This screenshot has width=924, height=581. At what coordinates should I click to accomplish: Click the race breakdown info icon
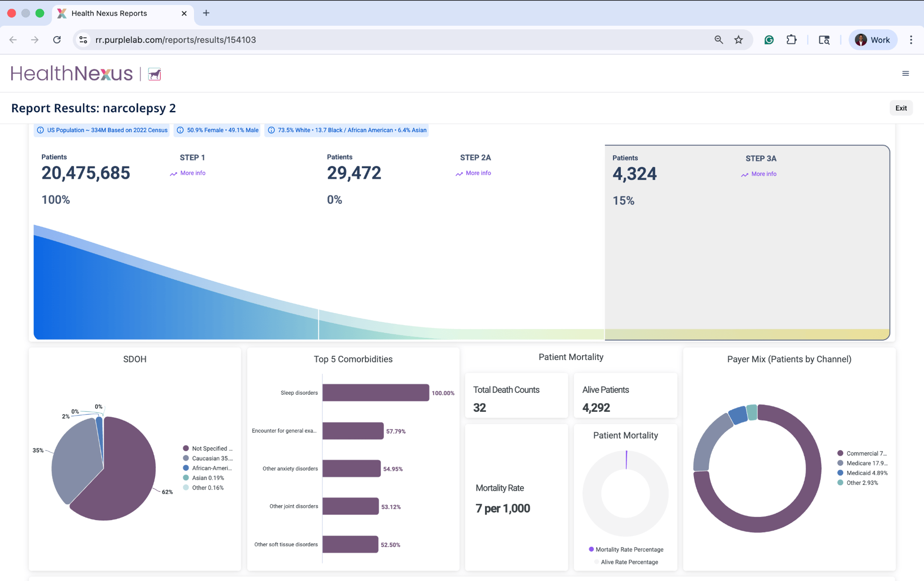click(x=272, y=130)
